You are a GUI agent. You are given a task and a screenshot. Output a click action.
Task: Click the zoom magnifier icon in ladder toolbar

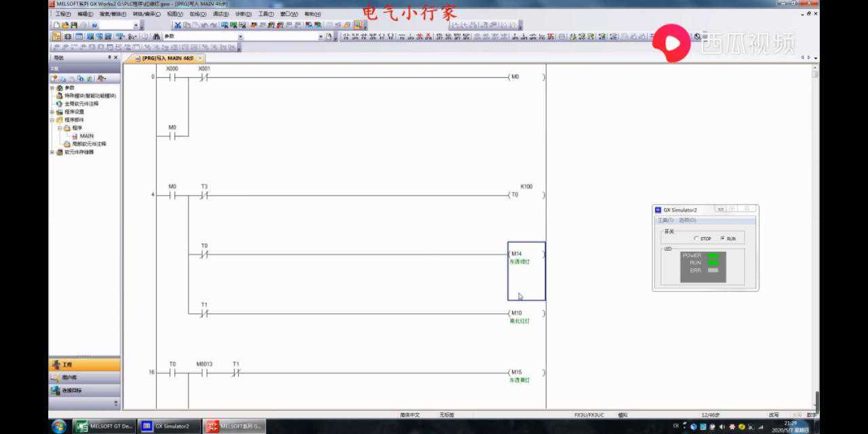(x=696, y=37)
